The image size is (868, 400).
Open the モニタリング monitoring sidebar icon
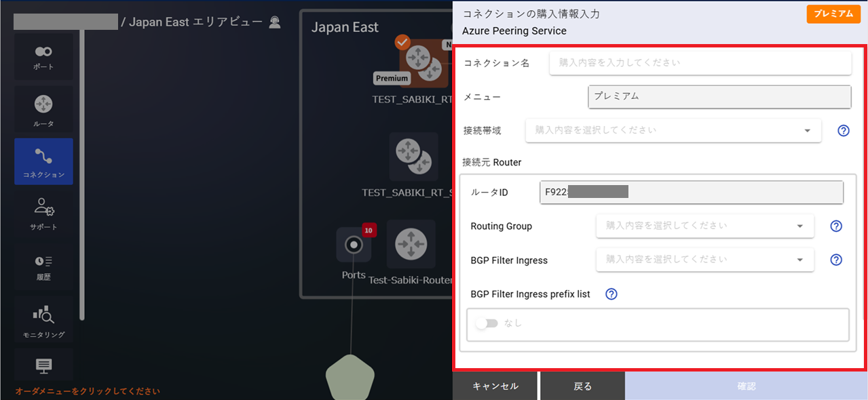pyautogui.click(x=43, y=319)
